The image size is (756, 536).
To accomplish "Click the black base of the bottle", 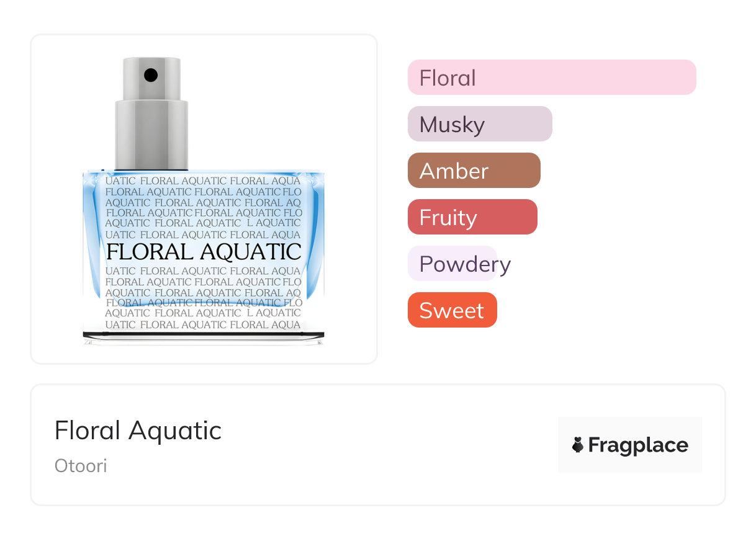I will [204, 336].
